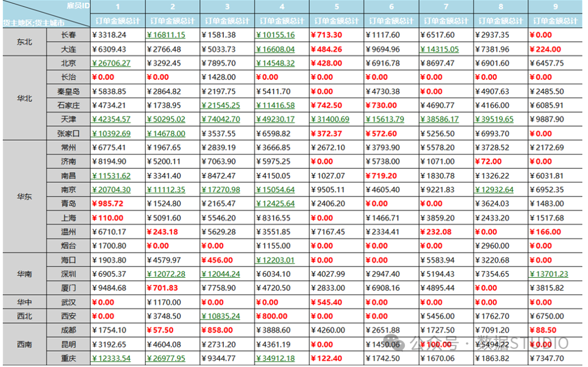588x367 pixels.
Task: Select the 西北 region cell
Action: [24, 316]
